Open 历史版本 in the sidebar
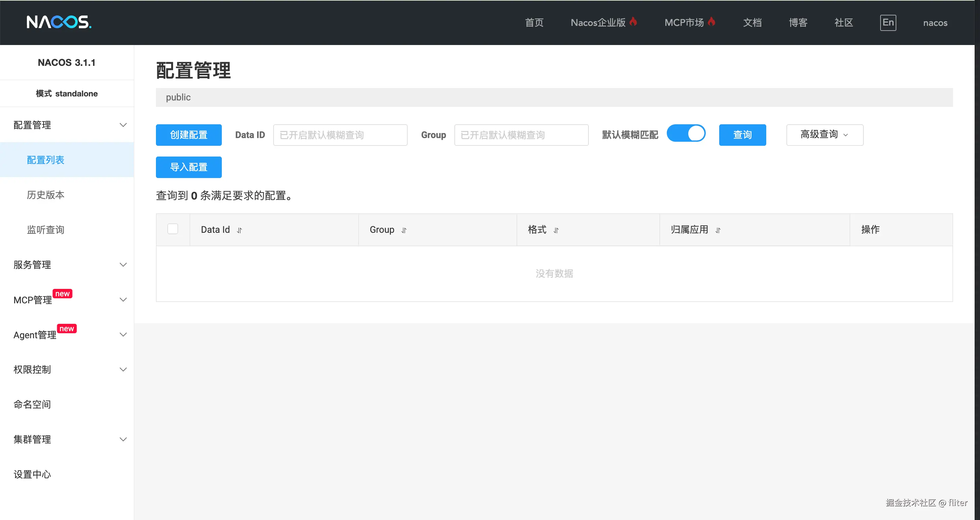 point(46,195)
